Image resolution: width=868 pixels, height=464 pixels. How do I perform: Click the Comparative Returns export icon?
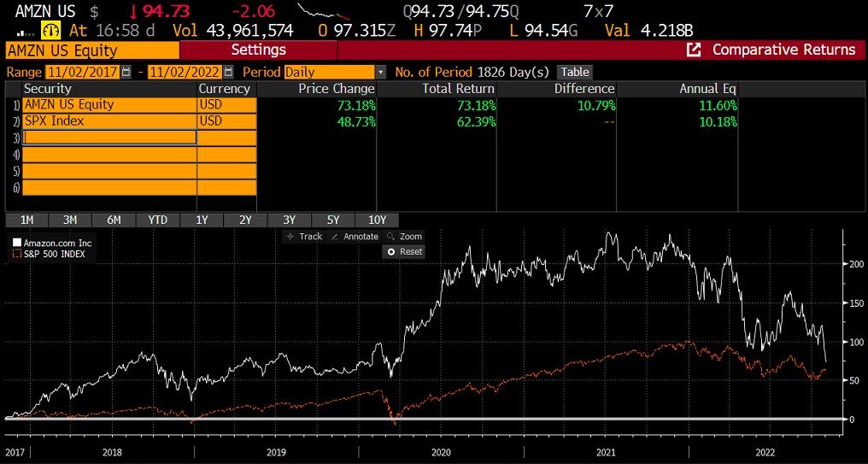tap(693, 50)
